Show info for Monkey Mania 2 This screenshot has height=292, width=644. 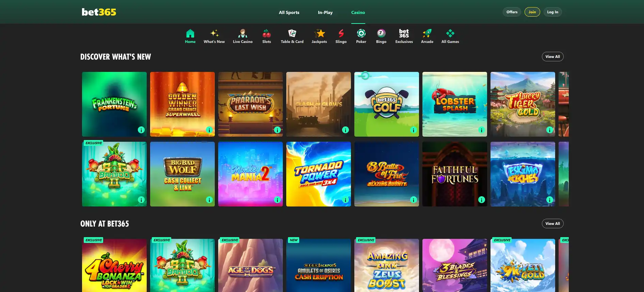click(x=277, y=200)
